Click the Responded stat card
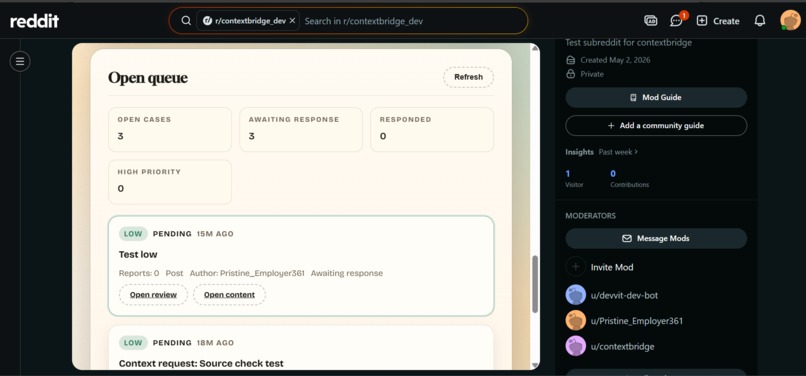 432,129
